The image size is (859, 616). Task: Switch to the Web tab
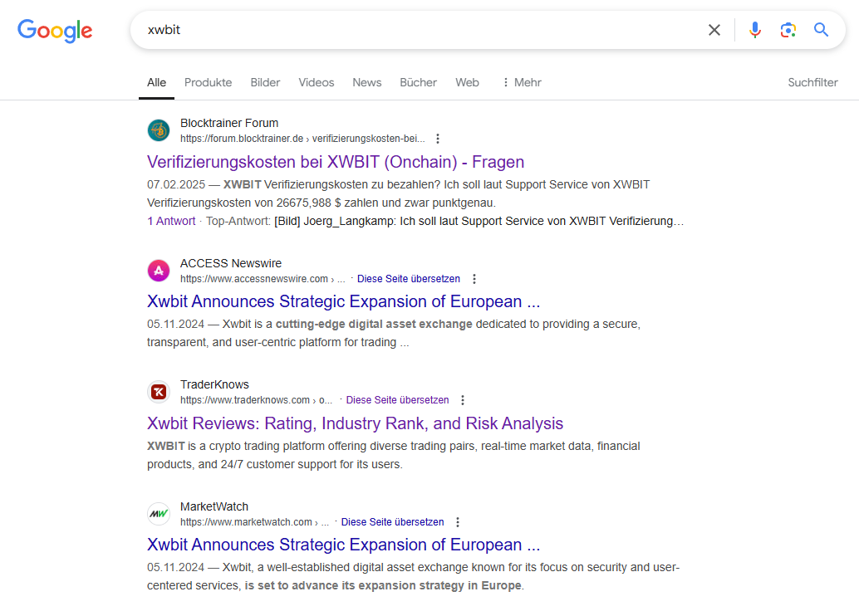[468, 83]
